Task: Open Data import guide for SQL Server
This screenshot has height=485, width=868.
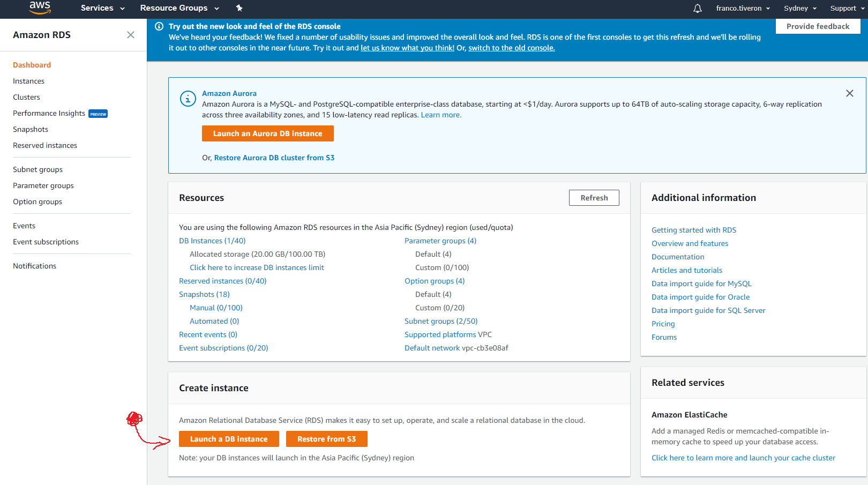Action: click(708, 310)
